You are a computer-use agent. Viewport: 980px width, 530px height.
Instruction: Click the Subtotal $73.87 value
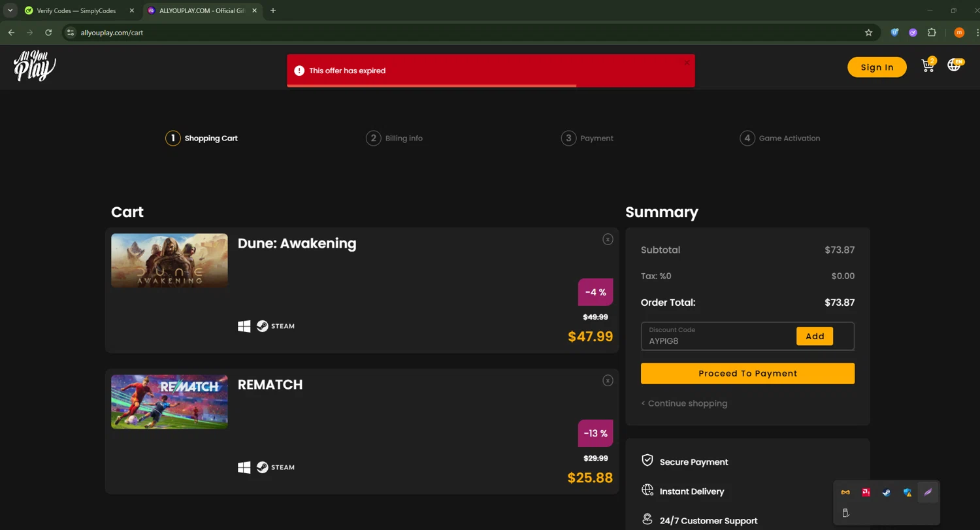coord(840,250)
